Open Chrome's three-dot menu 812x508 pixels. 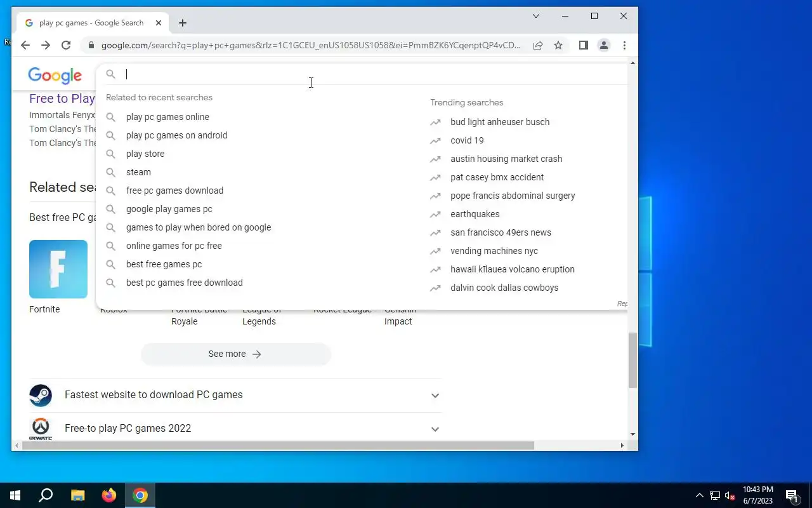click(x=624, y=45)
